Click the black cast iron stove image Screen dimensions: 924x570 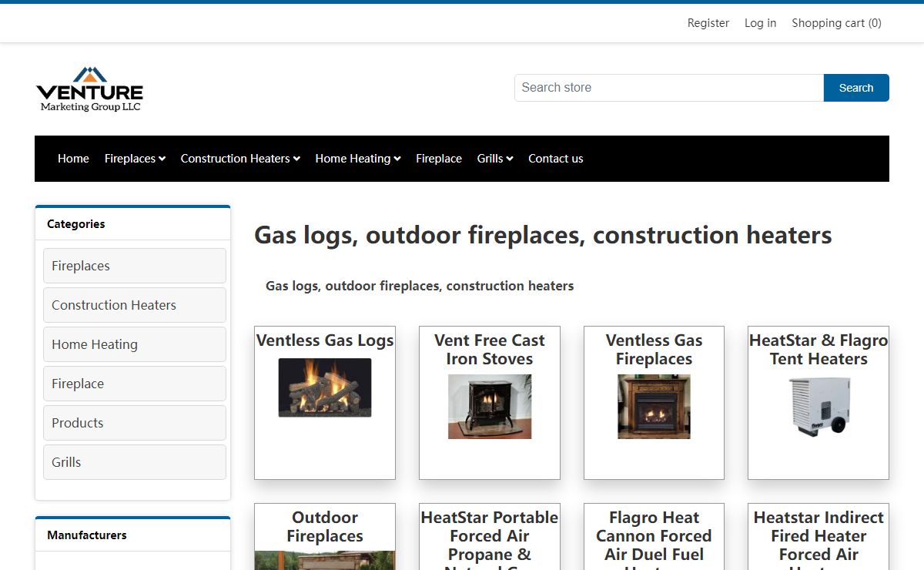coord(490,407)
